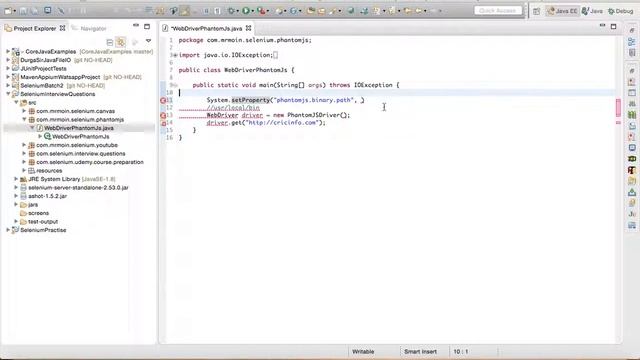This screenshot has width=640, height=360.
Task: Click the green Run button icon
Action: coord(246,11)
